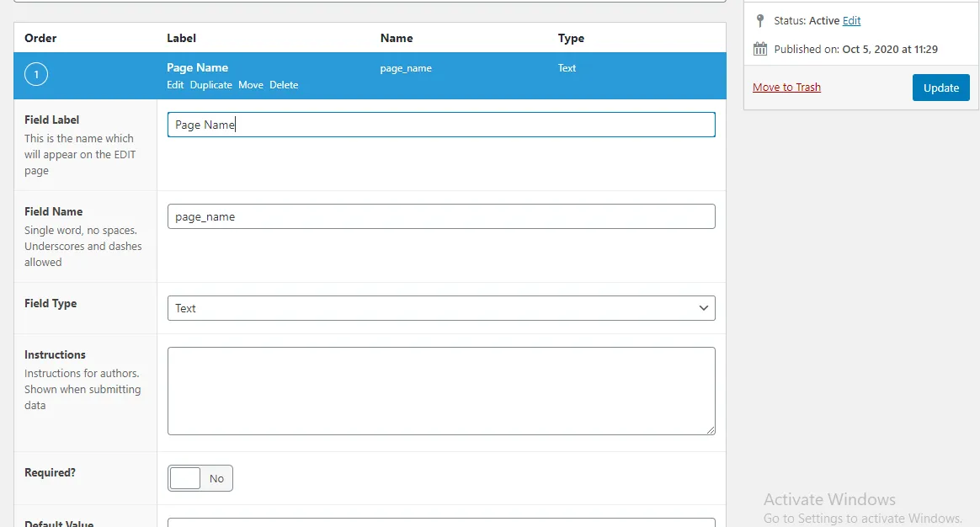Delete the Page Name field
The image size is (980, 527).
(284, 84)
